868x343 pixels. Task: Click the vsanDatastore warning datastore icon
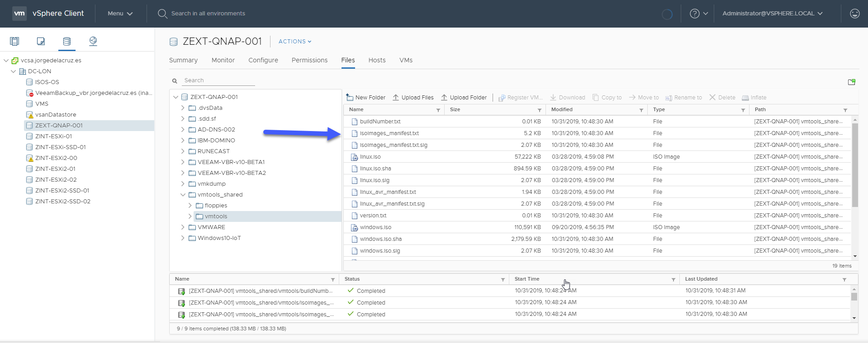30,115
